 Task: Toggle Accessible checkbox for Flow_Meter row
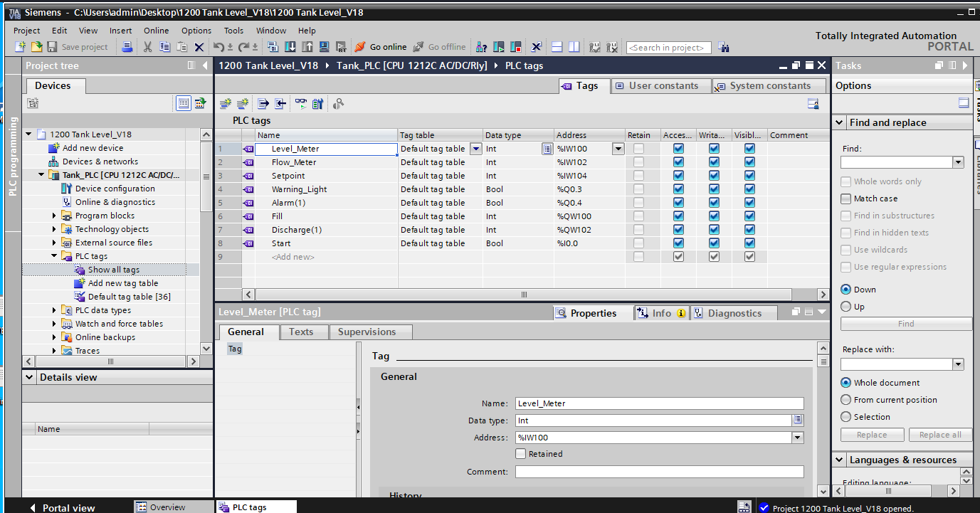click(x=678, y=162)
